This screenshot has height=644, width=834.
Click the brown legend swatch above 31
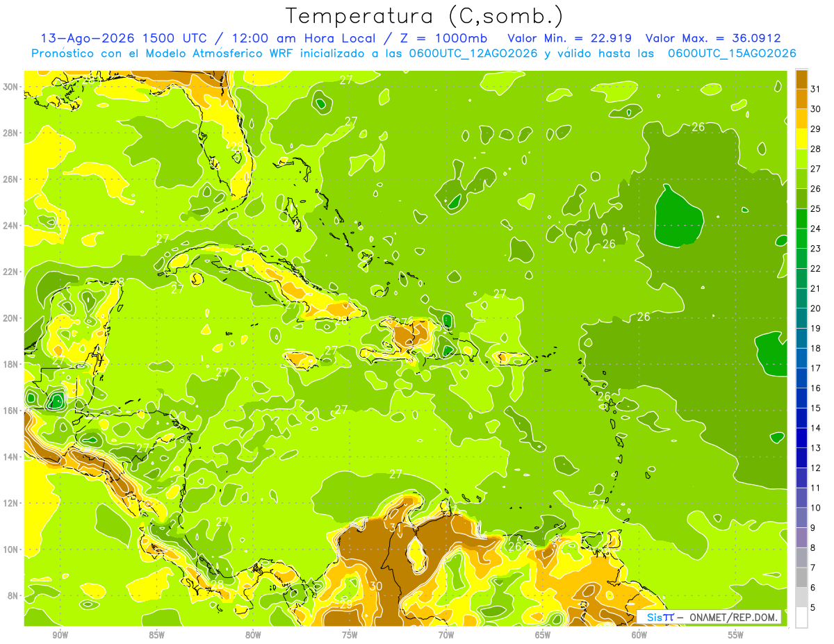point(801,79)
